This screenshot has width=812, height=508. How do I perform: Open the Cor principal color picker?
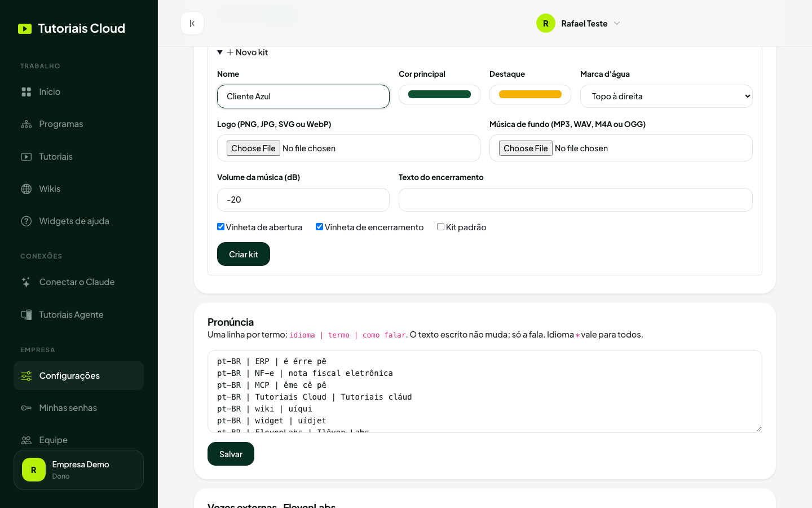point(439,95)
